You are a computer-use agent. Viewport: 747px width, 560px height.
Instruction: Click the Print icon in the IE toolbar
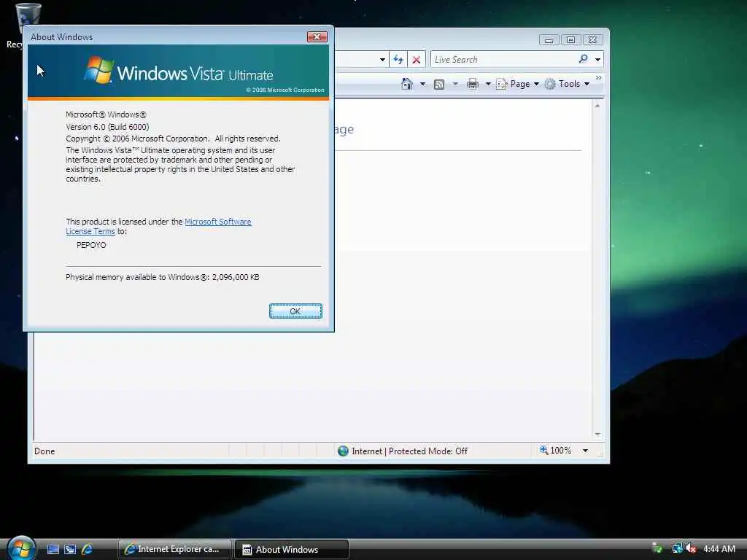pos(473,84)
